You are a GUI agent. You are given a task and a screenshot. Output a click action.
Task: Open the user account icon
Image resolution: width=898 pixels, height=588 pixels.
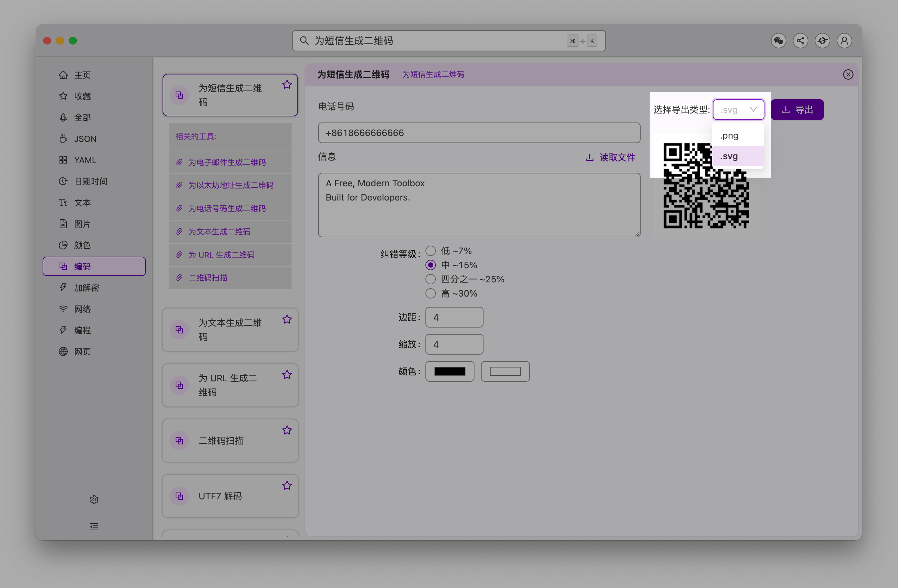click(844, 41)
